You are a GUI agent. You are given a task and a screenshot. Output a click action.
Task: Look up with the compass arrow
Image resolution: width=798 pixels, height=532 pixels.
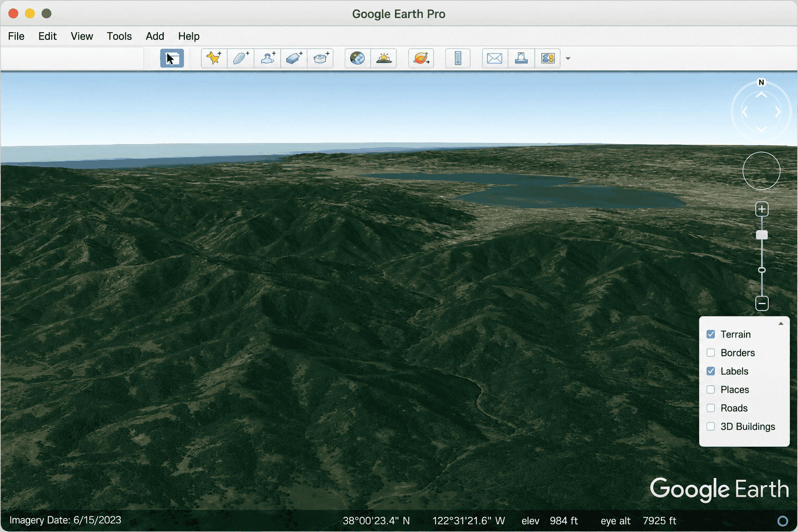pyautogui.click(x=761, y=95)
